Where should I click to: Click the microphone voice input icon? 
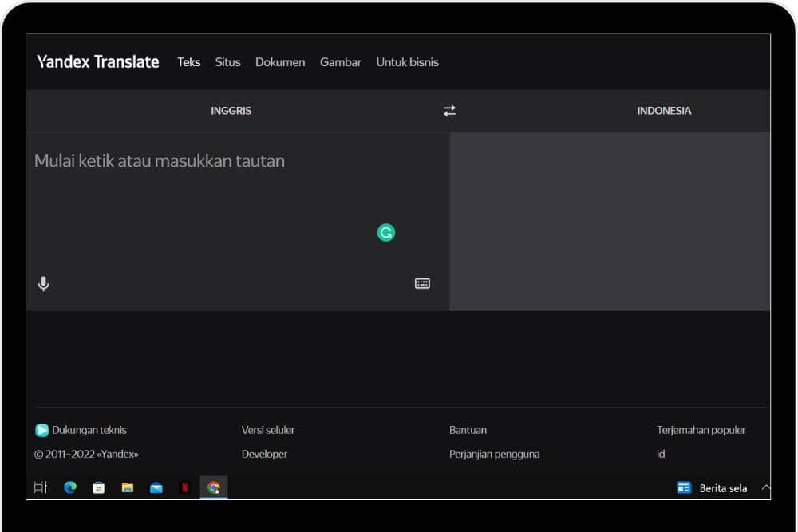(44, 284)
